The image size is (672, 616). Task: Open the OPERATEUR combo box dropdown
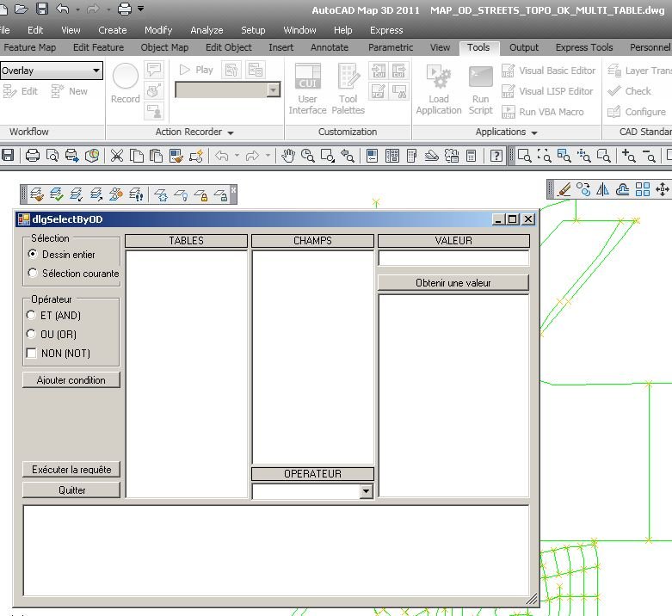pyautogui.click(x=366, y=491)
